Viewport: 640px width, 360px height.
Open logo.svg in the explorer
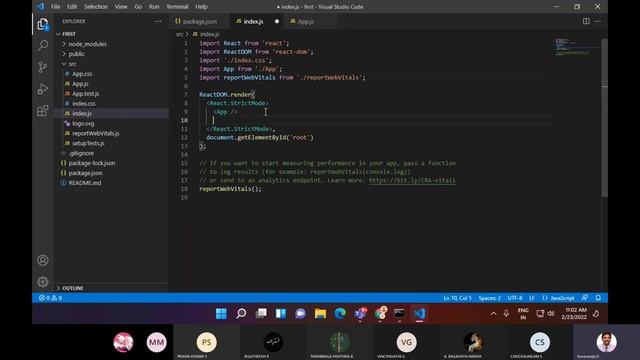(x=83, y=123)
